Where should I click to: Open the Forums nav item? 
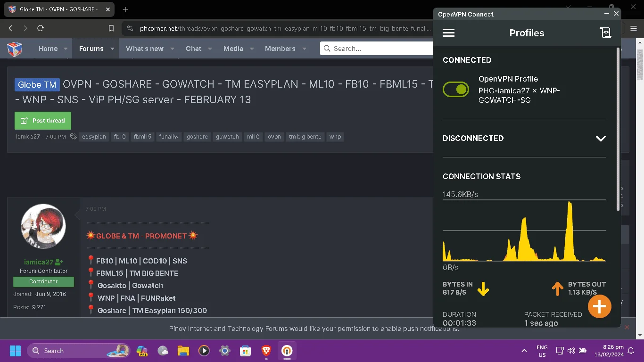click(x=91, y=49)
